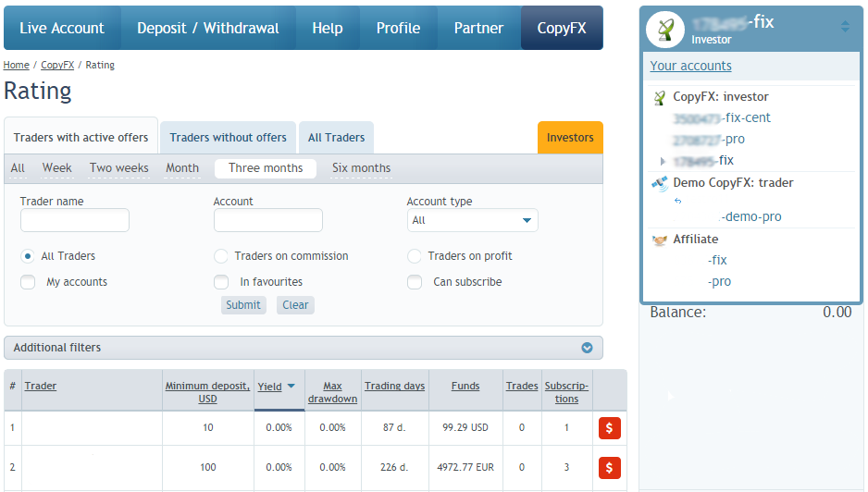Select the -fix-cent investor account

click(x=722, y=117)
